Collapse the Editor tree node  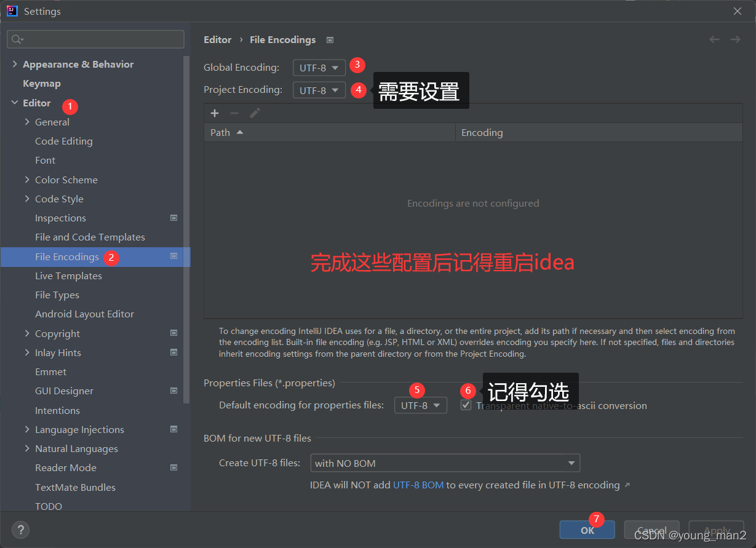[x=15, y=103]
